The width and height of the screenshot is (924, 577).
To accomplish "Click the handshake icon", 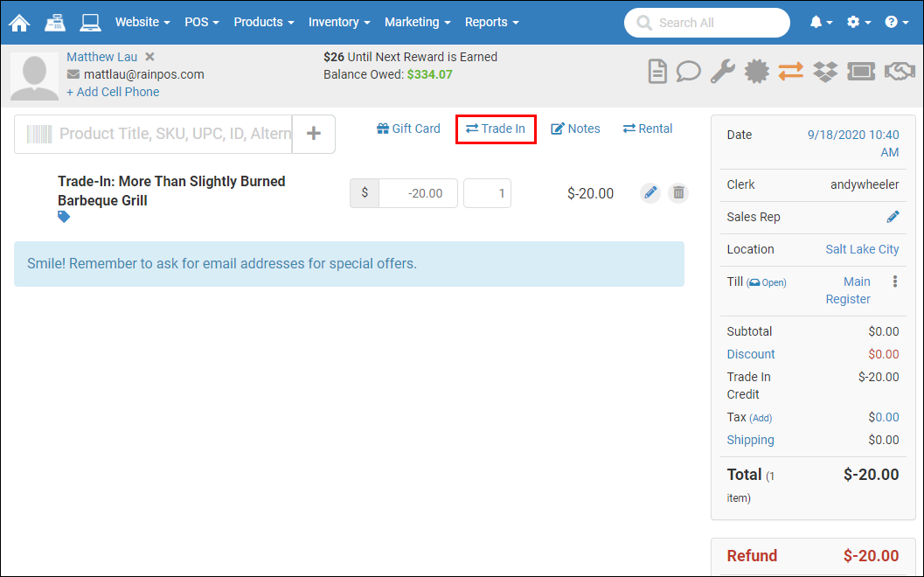I will tap(900, 72).
